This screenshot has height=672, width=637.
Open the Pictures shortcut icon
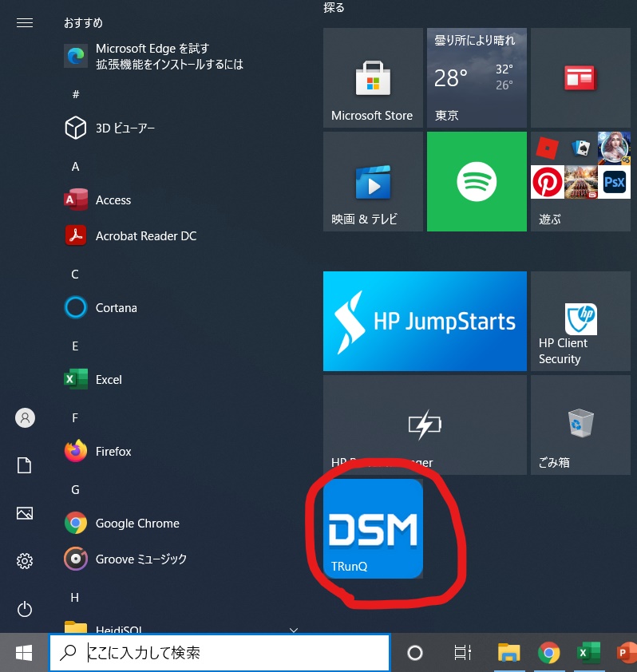pyautogui.click(x=25, y=513)
